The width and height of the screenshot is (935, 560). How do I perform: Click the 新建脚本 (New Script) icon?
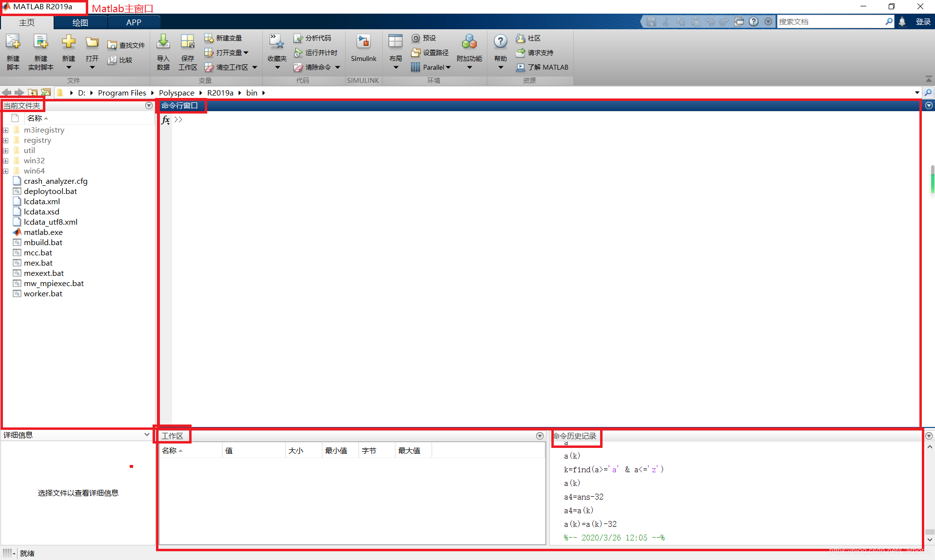point(13,42)
